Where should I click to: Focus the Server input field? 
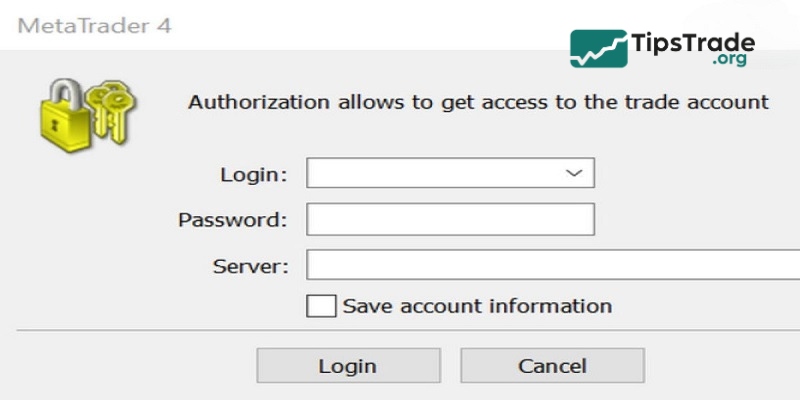(550, 265)
